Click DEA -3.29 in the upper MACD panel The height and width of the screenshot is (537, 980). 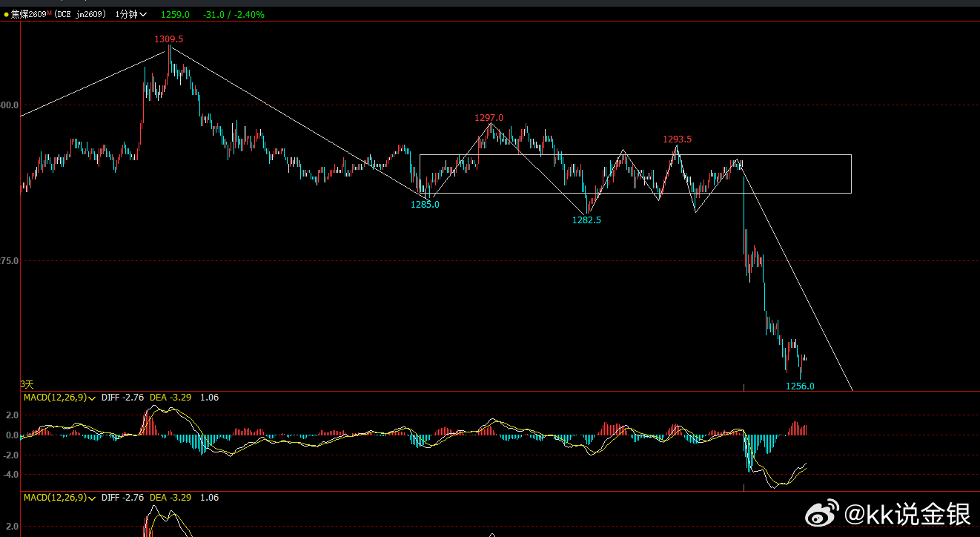point(170,398)
